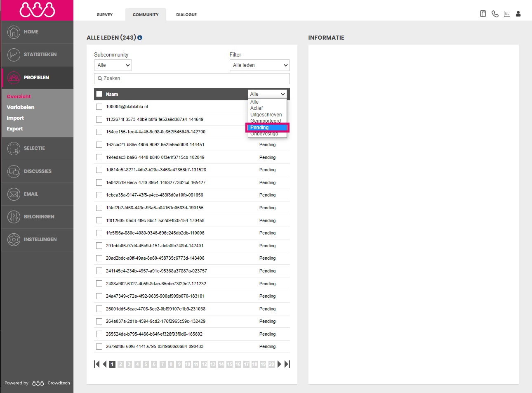
Task: Click the phone contact icon in header
Action: tap(495, 14)
